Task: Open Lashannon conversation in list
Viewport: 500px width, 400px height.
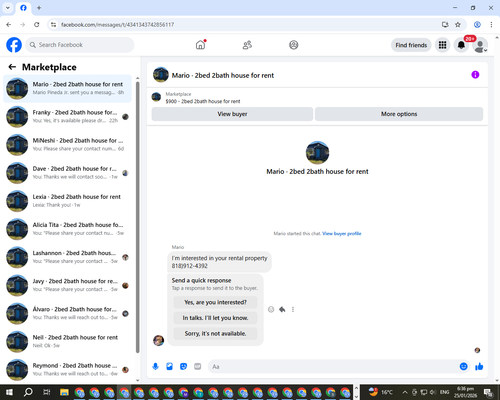Action: click(68, 257)
